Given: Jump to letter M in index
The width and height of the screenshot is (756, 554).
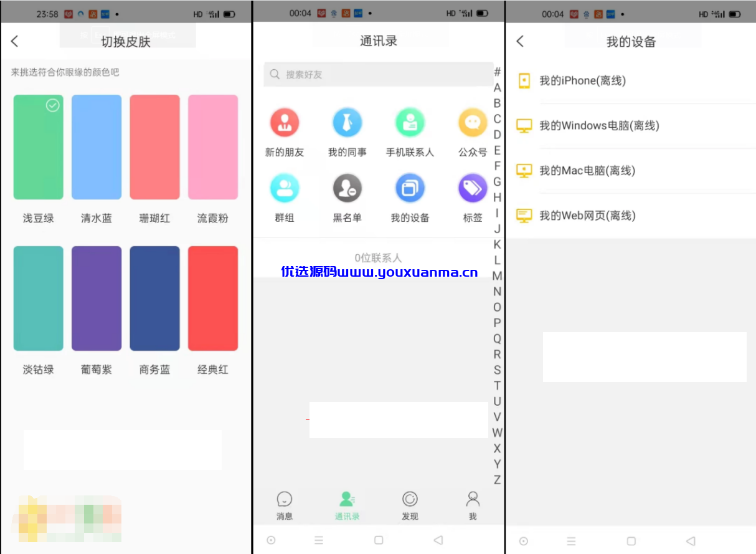Looking at the screenshot, I should point(497,276).
